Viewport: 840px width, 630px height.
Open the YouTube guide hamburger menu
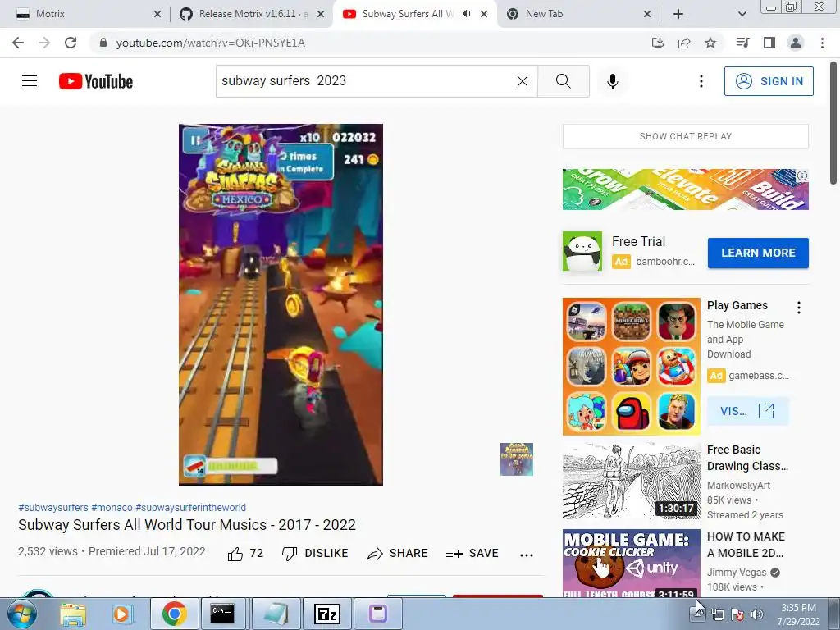click(30, 81)
